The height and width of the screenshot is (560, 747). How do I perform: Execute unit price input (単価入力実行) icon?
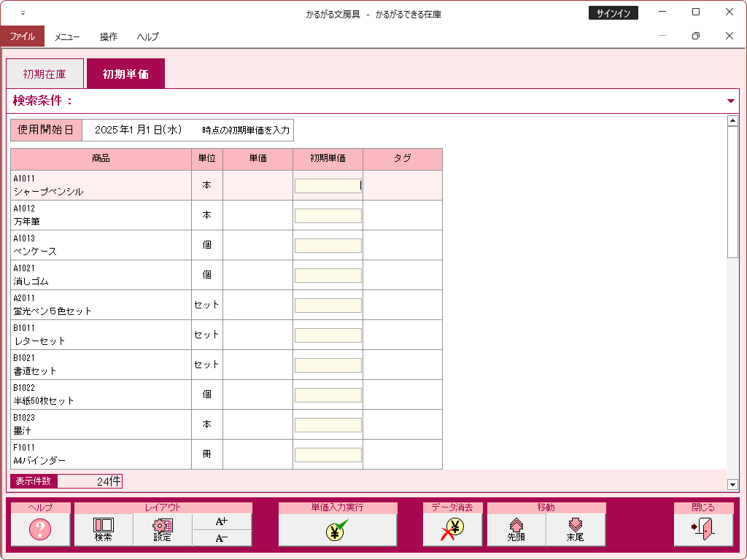click(x=337, y=529)
